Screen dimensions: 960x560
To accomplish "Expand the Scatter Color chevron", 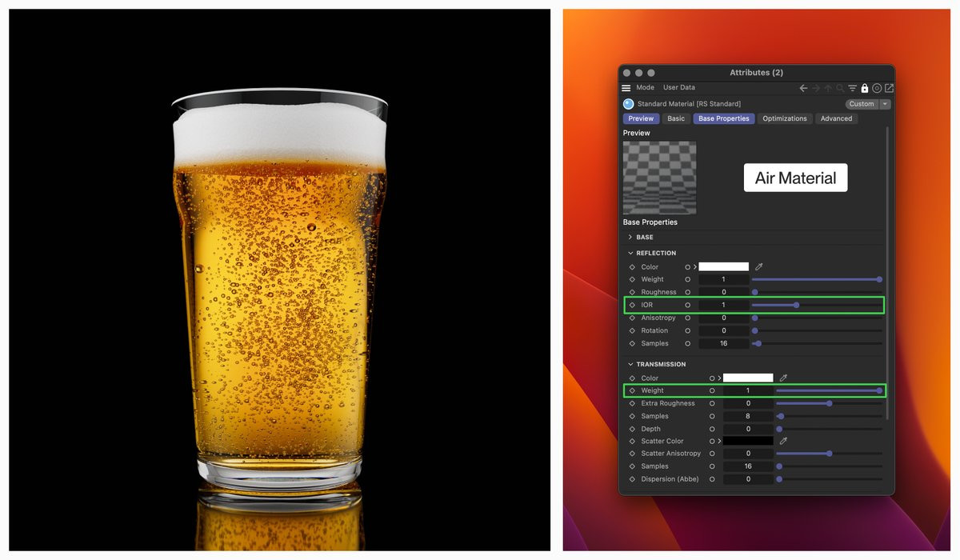I will pos(719,441).
